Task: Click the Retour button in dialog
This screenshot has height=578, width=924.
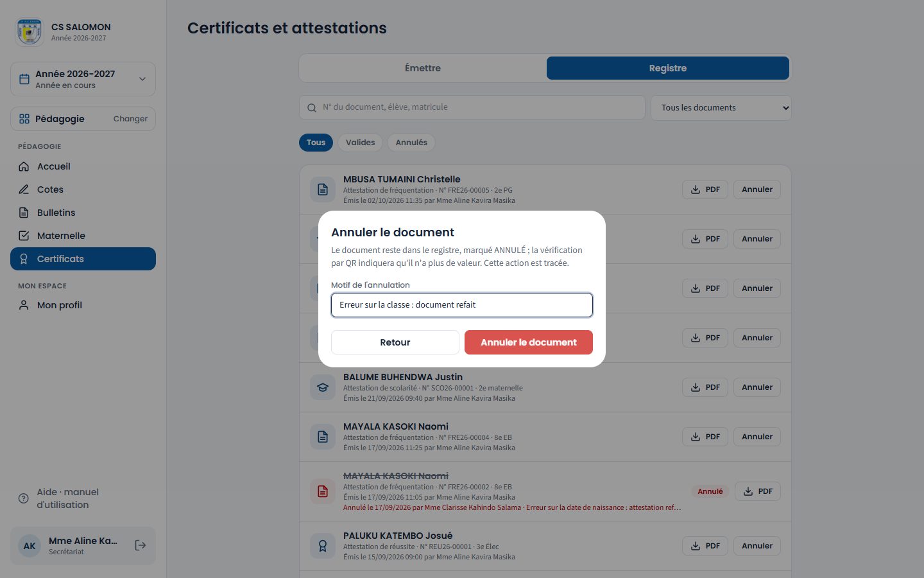Action: tap(395, 342)
